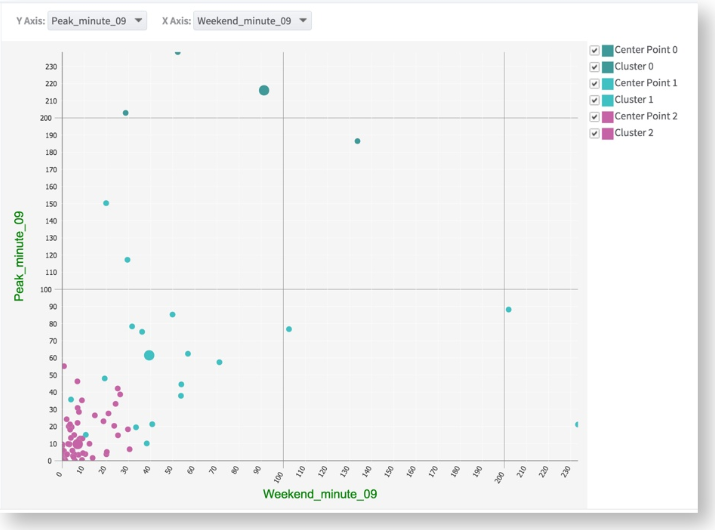Open the X Axis dropdown Weekend_minute_09

pyautogui.click(x=252, y=21)
